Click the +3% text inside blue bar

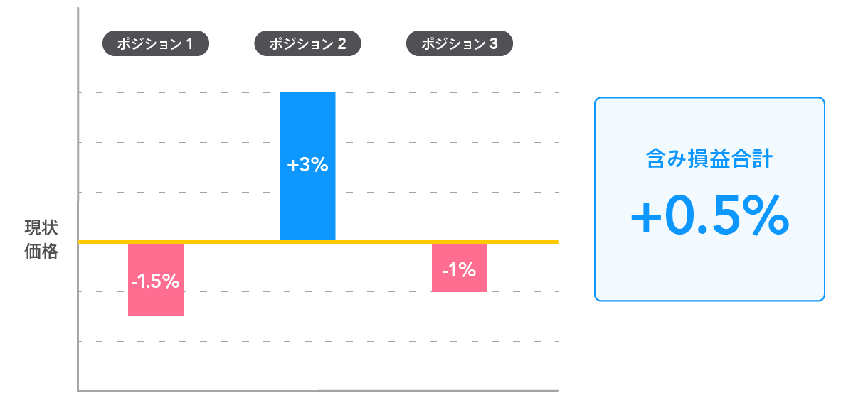(307, 166)
